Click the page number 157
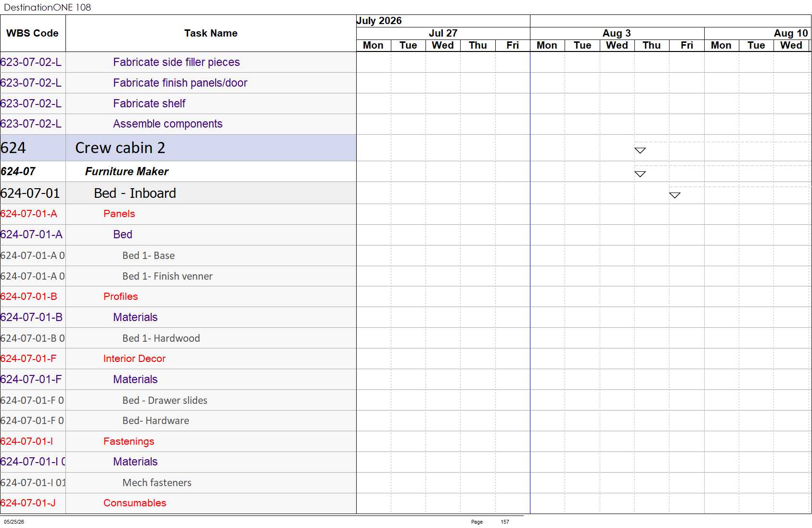The image size is (812, 528). [504, 522]
